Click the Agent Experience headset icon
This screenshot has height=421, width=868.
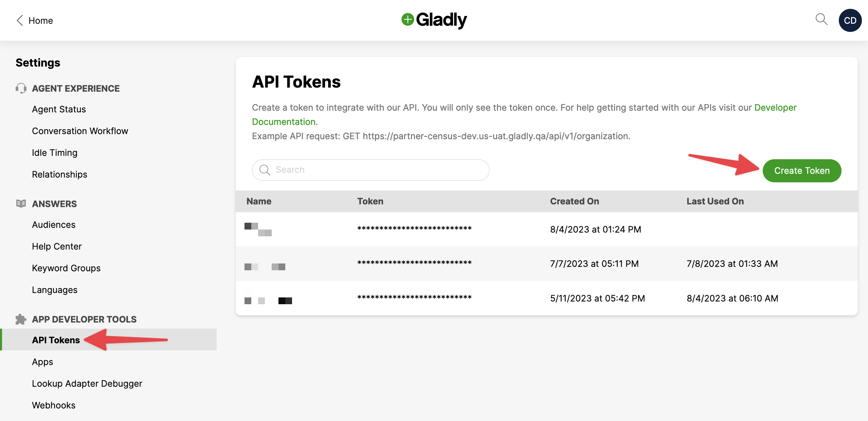tap(21, 88)
